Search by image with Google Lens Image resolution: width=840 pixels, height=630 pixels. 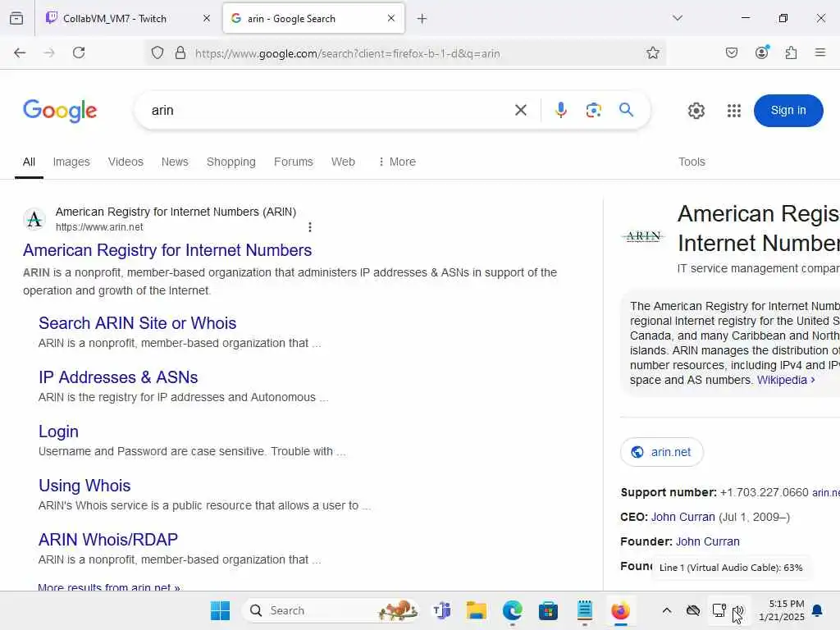594,110
